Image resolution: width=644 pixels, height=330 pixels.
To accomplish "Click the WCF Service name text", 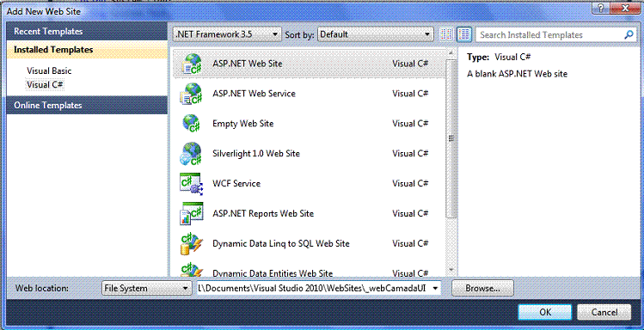I will coord(236,183).
